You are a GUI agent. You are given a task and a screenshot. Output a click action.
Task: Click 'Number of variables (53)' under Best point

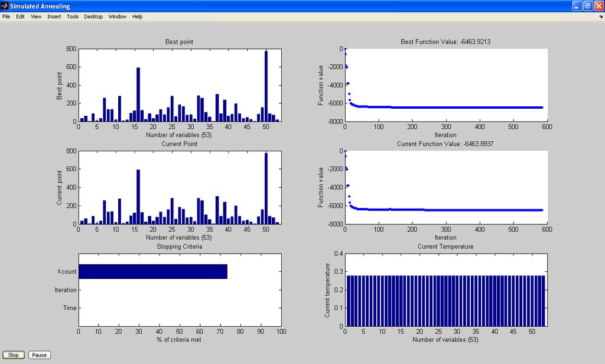[x=178, y=135]
